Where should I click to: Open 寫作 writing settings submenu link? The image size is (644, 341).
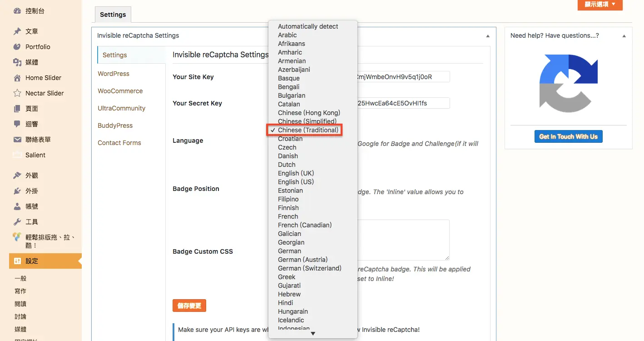tap(20, 291)
